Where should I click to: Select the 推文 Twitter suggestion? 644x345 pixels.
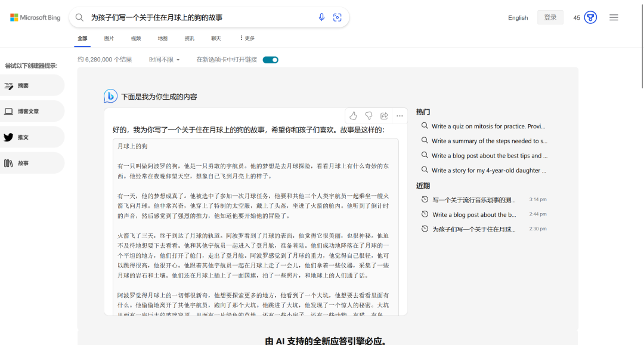point(23,137)
